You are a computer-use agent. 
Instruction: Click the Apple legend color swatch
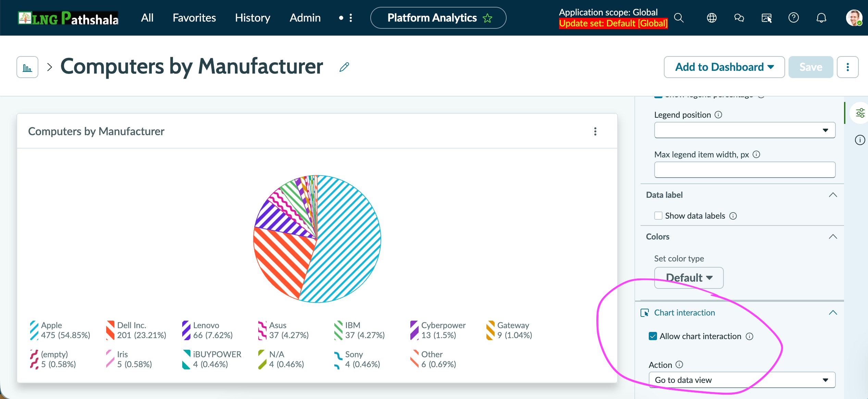(34, 330)
